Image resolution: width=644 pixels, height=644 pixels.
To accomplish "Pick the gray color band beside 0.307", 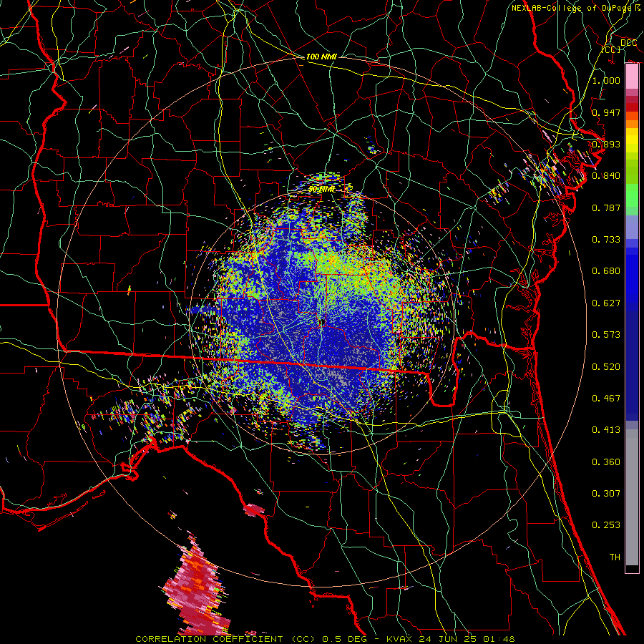I will [x=632, y=497].
